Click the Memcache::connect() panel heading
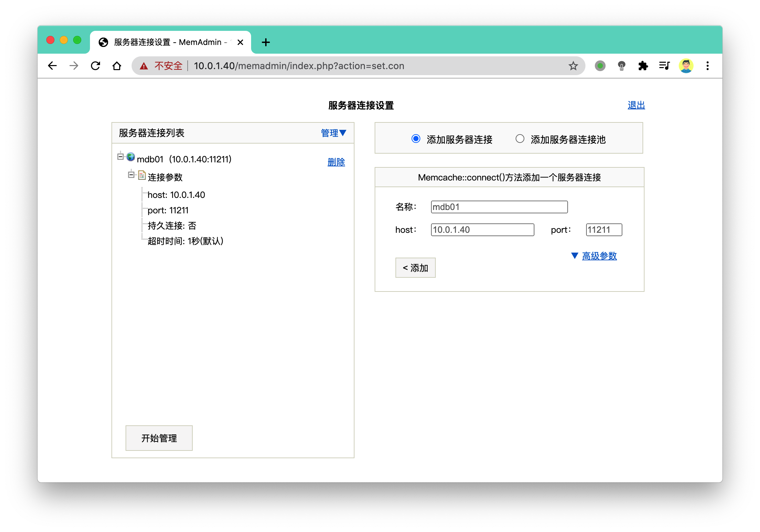 (x=509, y=177)
